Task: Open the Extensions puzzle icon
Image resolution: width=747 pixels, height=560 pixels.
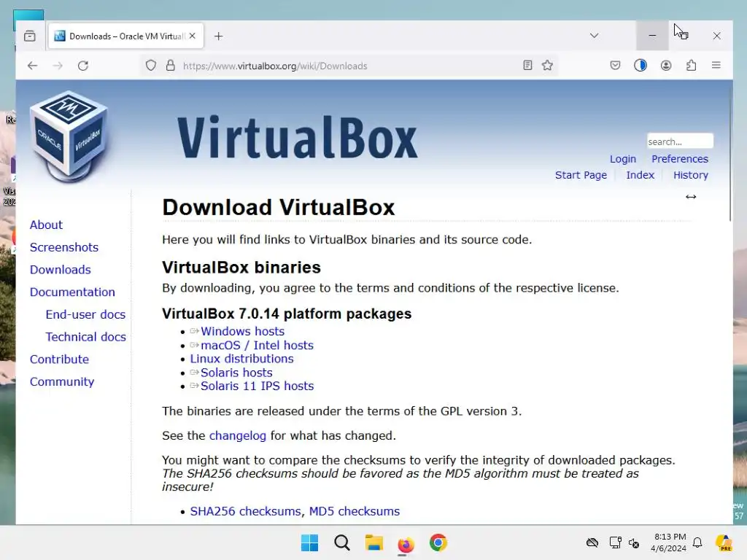Action: click(x=692, y=65)
